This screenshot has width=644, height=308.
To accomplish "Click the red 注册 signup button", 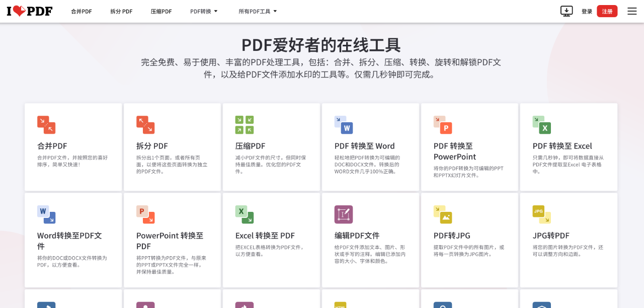I will [607, 11].
